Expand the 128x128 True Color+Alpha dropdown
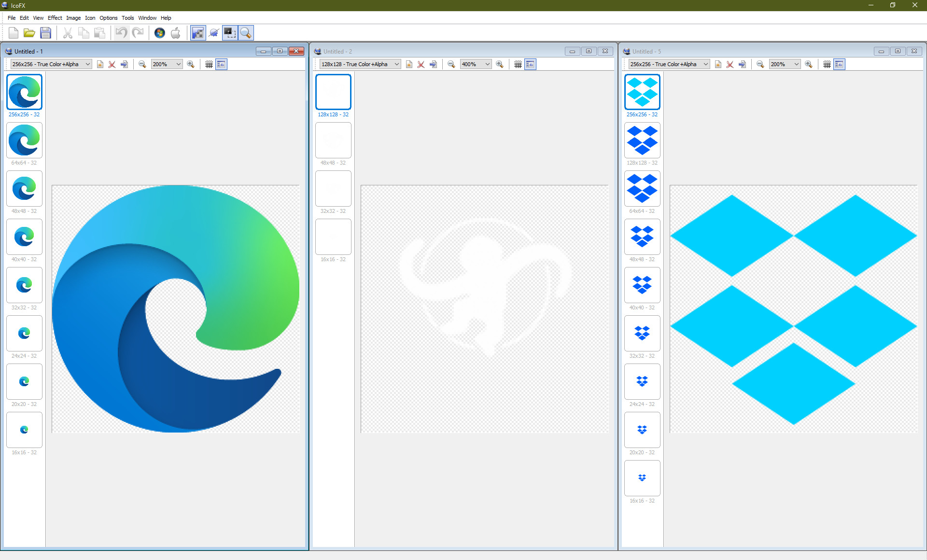 tap(396, 64)
